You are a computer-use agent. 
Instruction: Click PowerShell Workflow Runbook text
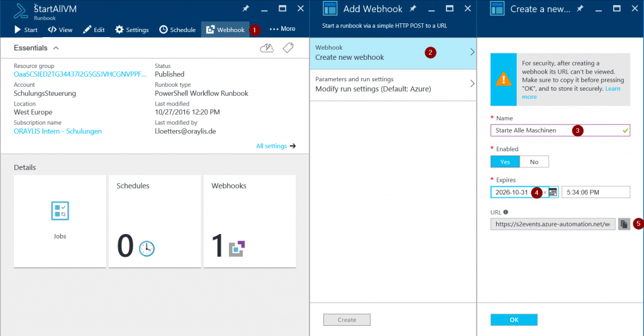tap(201, 93)
